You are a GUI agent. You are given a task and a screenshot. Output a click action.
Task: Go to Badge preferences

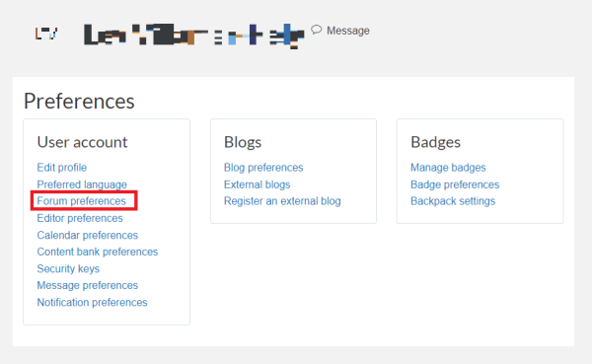[455, 184]
